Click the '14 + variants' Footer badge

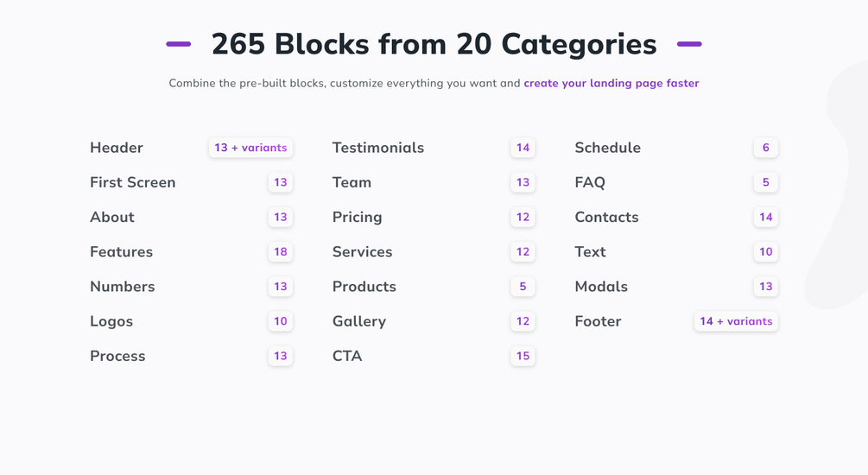click(736, 321)
